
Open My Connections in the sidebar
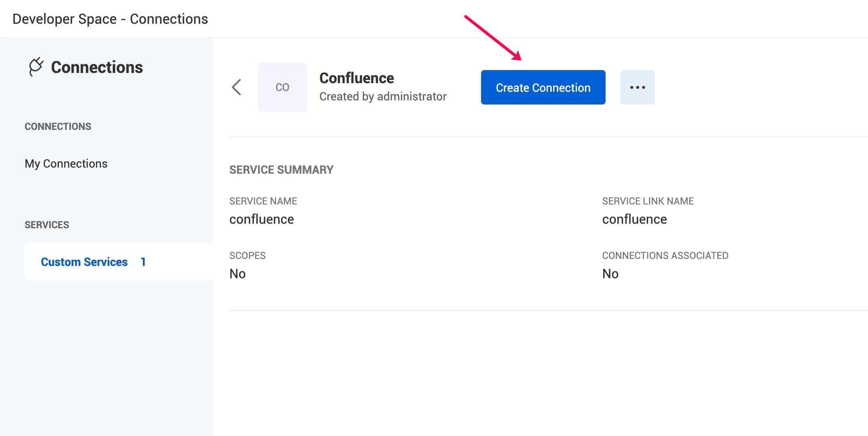[66, 163]
